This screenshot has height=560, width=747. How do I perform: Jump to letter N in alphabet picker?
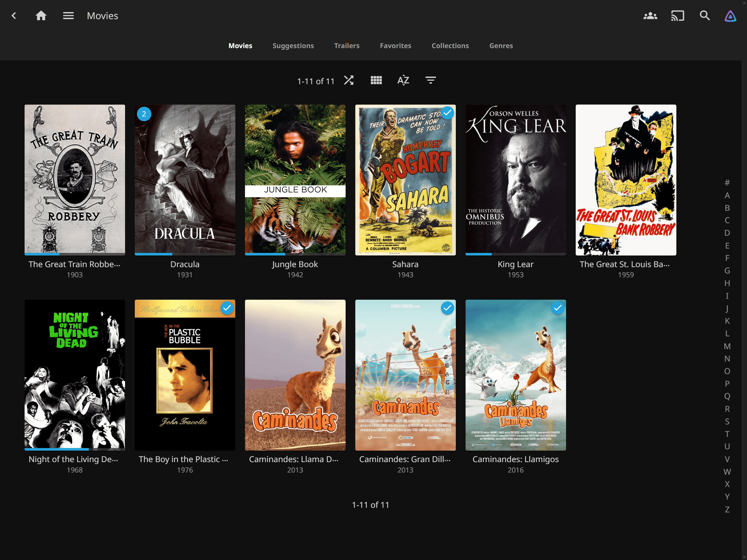(727, 359)
